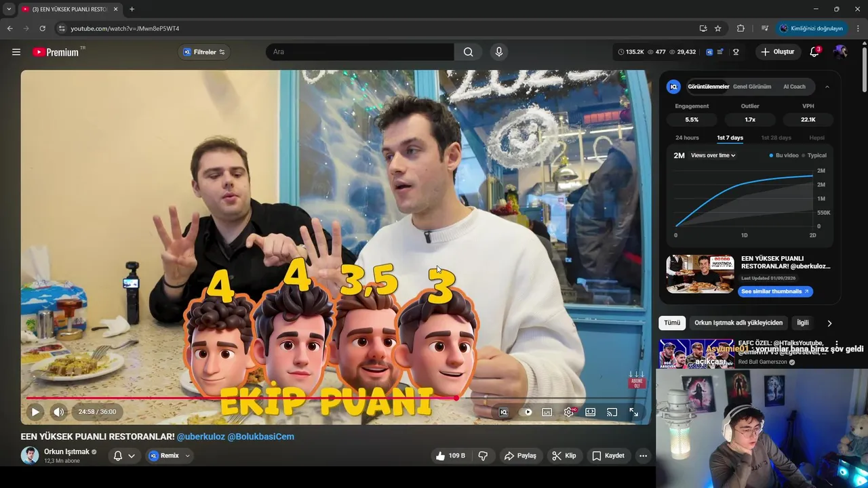Open the EAFC ÖZEL recommended video thumbnail
This screenshot has height=488, width=868.
click(x=696, y=354)
